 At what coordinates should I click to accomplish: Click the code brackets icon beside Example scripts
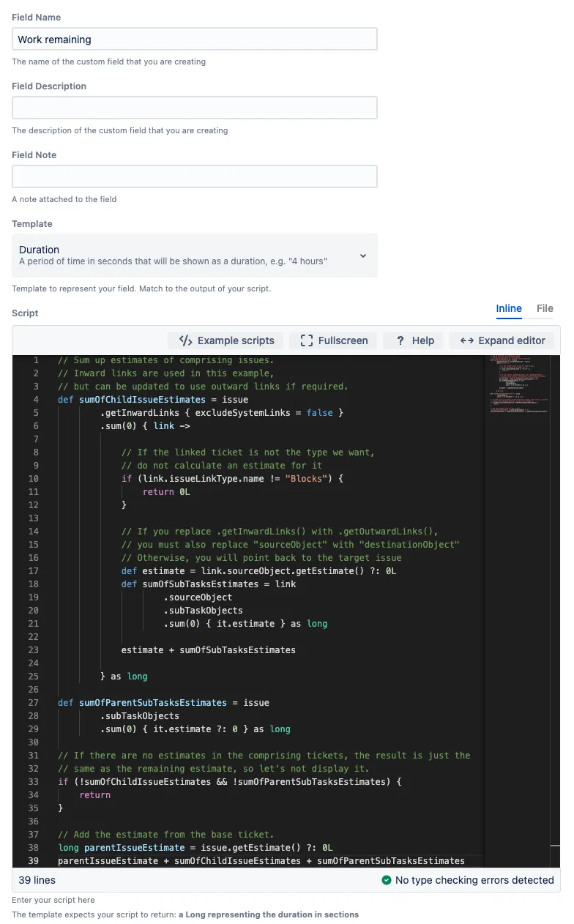[x=186, y=340]
